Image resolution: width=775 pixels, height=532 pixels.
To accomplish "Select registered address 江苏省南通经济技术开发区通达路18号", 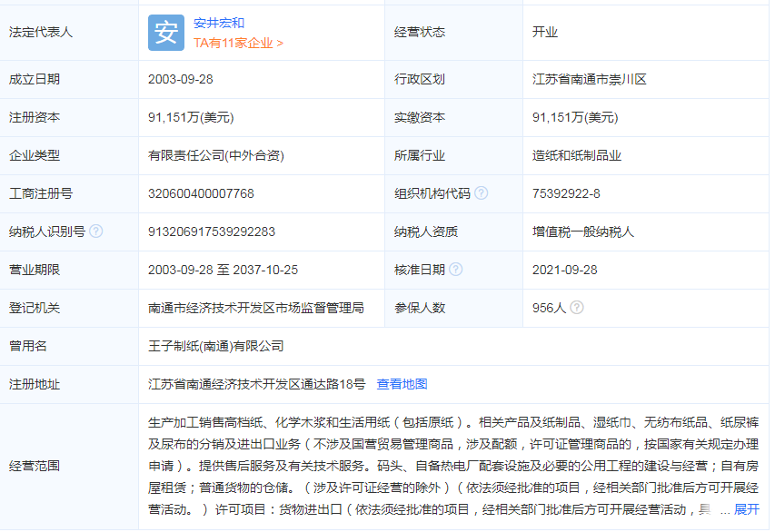I will [x=256, y=384].
